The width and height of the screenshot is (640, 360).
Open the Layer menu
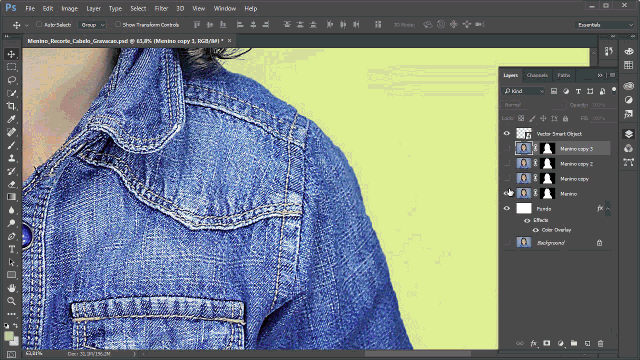93,9
